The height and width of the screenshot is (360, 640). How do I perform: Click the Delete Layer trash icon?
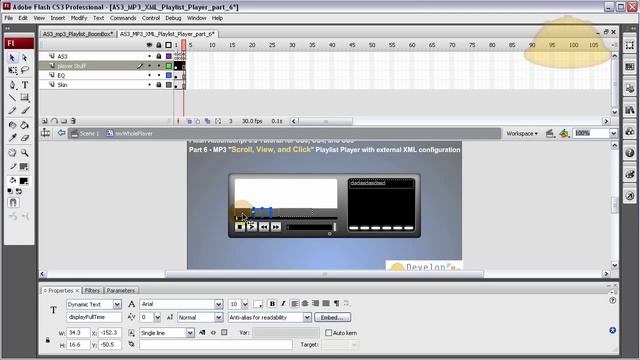73,121
